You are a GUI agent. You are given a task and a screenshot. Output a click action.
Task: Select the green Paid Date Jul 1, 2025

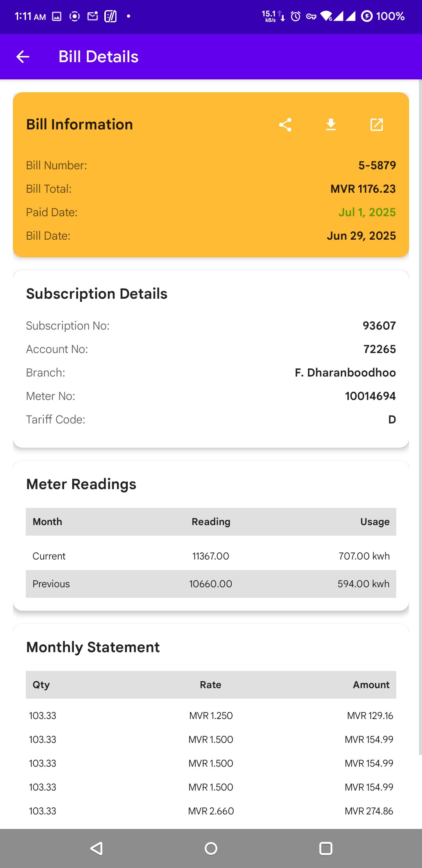click(x=367, y=212)
